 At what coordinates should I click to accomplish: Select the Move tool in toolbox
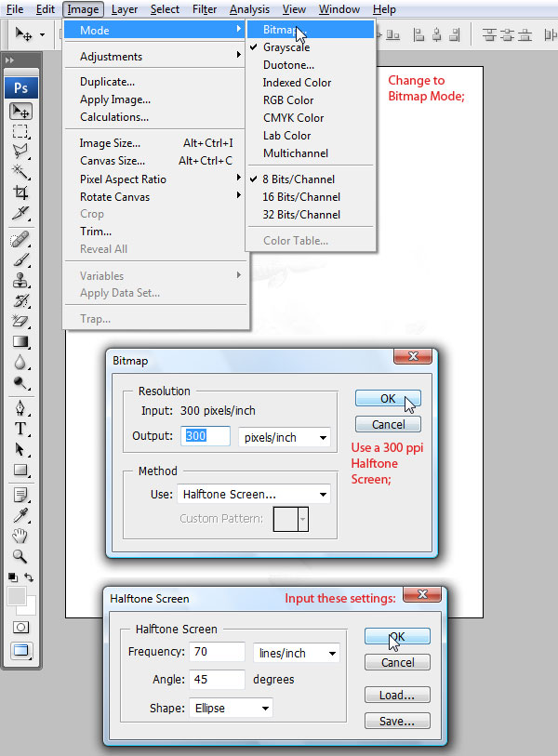tap(20, 112)
